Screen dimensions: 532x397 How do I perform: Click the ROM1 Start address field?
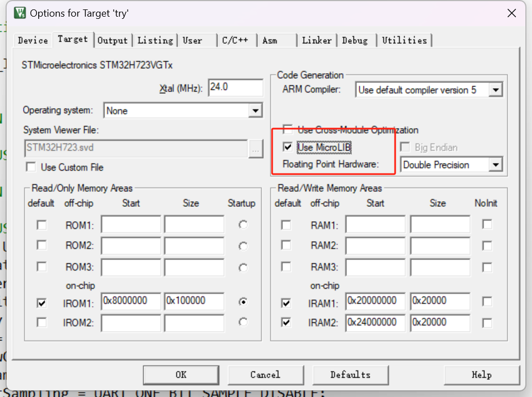click(x=131, y=224)
